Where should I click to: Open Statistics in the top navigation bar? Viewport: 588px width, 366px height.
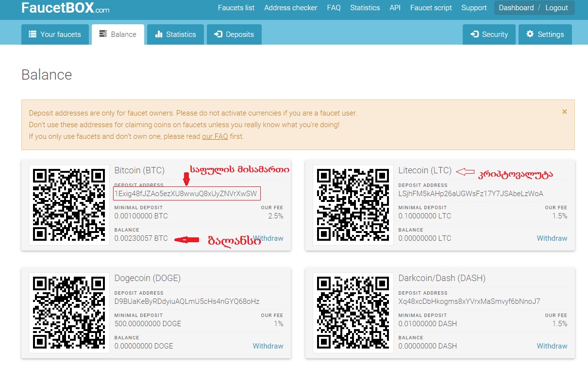click(365, 8)
